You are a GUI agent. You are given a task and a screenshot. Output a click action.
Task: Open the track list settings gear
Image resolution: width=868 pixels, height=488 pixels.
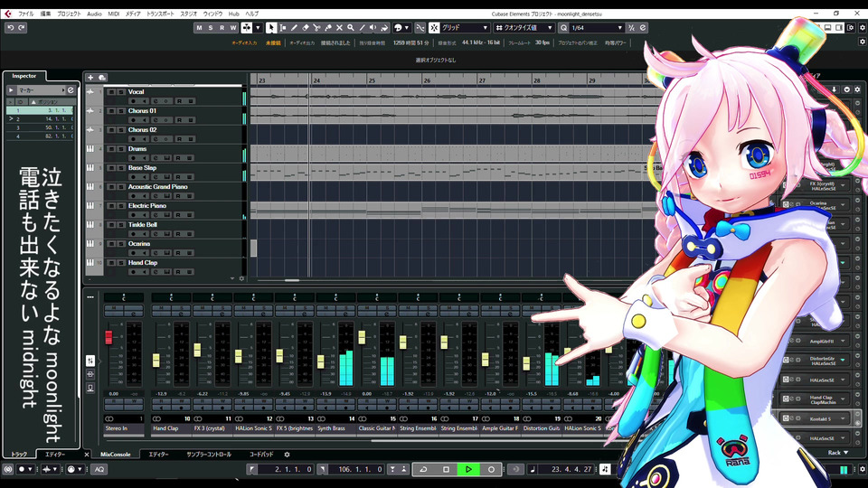(241, 279)
